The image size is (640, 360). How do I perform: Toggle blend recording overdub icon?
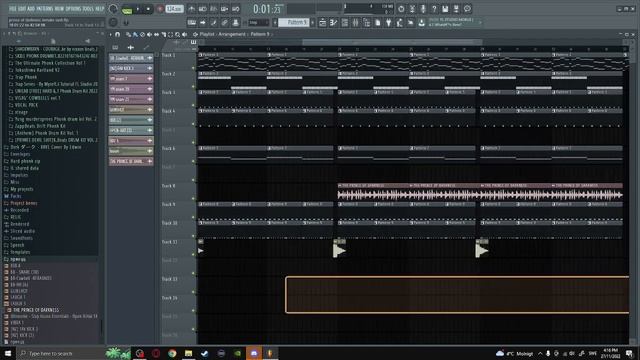224,9
